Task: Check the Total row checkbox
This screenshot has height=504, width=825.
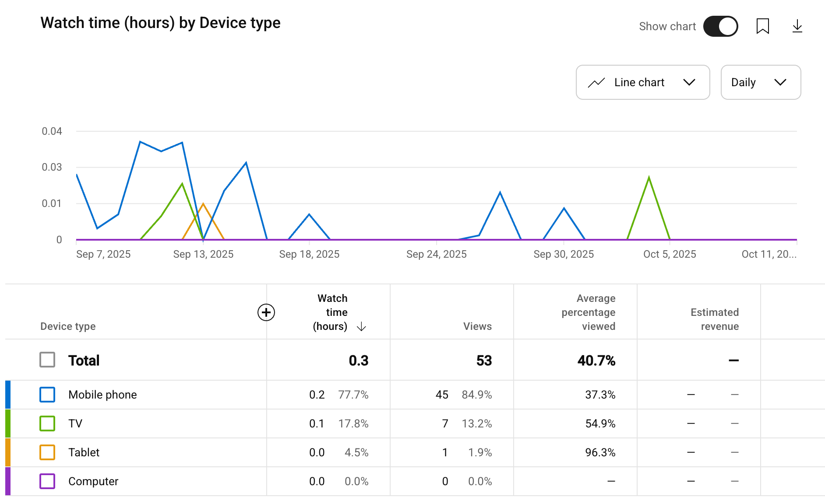Action: (x=47, y=360)
